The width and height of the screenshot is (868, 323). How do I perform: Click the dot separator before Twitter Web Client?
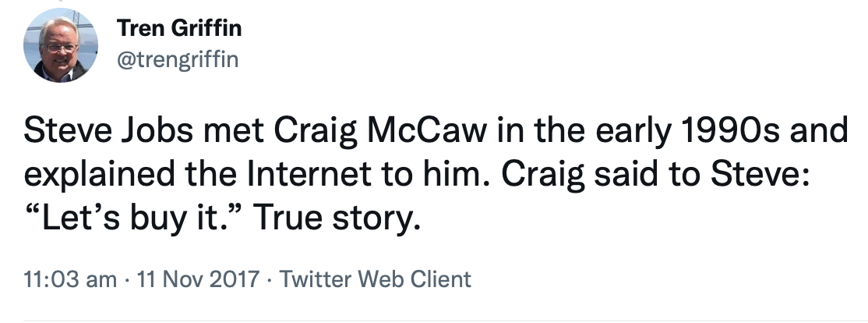pyautogui.click(x=267, y=279)
